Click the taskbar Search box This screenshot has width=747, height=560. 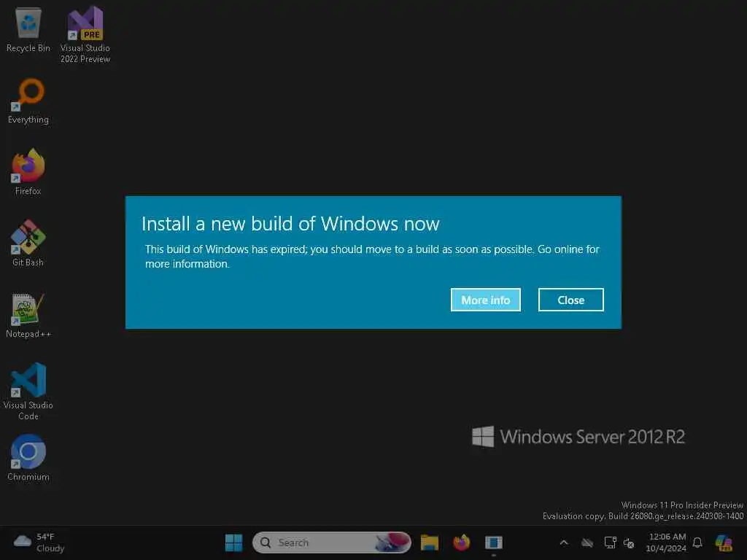click(332, 542)
